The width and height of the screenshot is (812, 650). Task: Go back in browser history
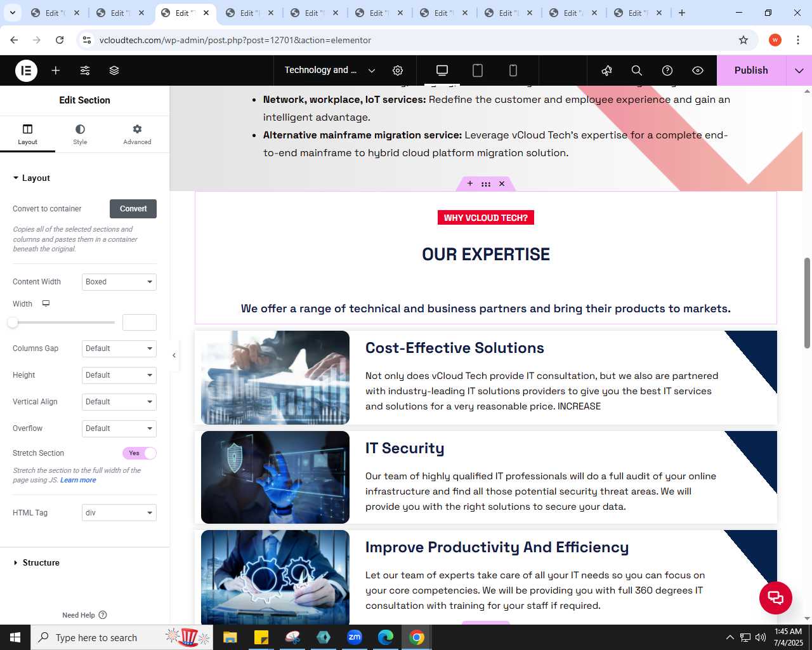[14, 40]
